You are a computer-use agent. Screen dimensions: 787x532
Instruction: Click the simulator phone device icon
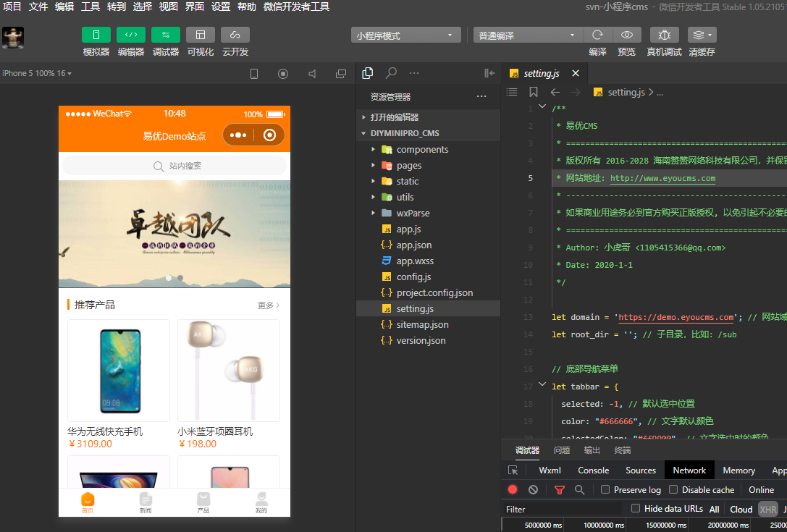point(254,74)
